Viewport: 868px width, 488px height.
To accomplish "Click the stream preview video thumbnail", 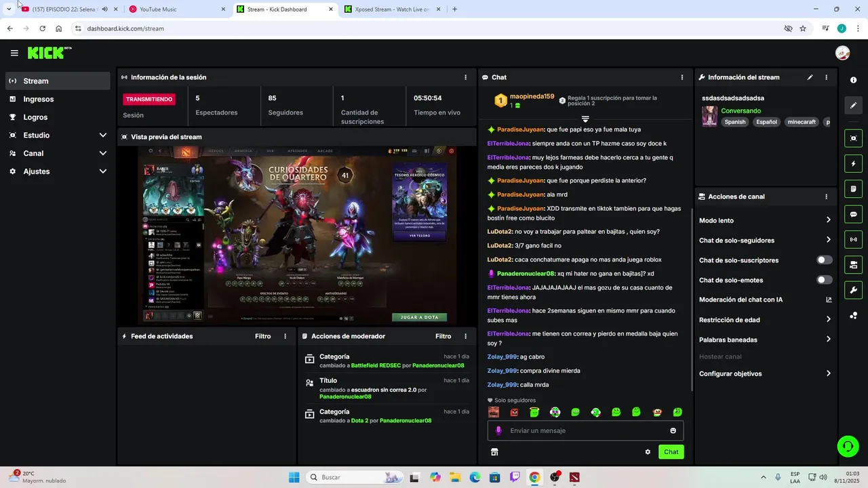I will pos(297,235).
